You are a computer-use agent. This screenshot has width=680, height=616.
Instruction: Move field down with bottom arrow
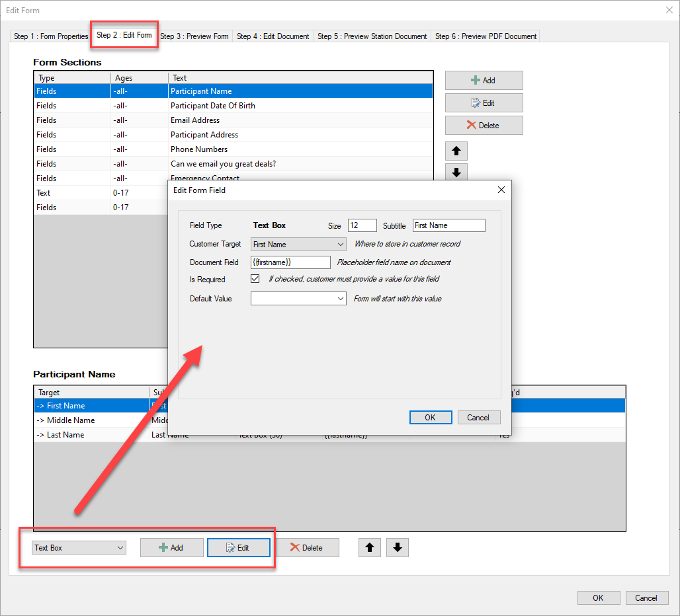(398, 547)
